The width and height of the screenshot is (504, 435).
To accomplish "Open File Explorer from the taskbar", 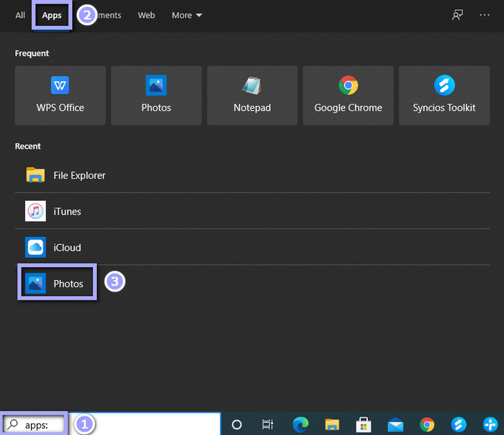I will (x=332, y=425).
